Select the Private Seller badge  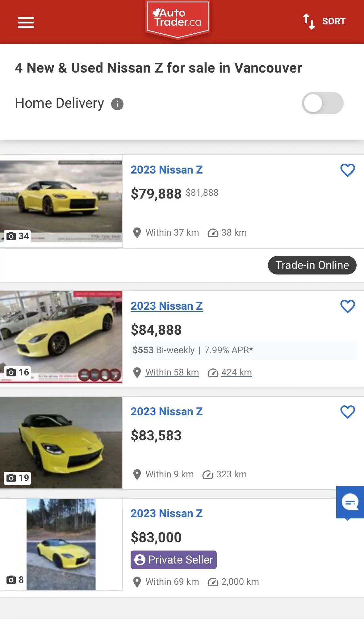click(x=174, y=560)
